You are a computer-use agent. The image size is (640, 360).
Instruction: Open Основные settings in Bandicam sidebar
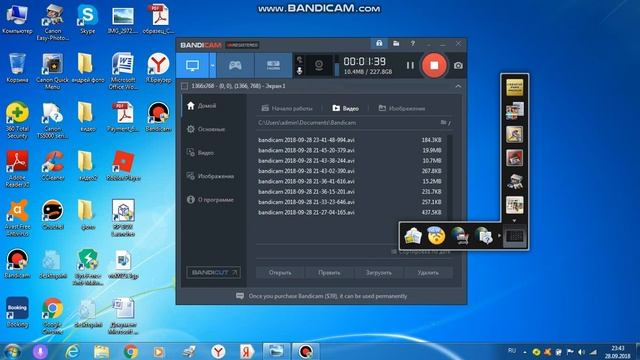click(x=206, y=129)
